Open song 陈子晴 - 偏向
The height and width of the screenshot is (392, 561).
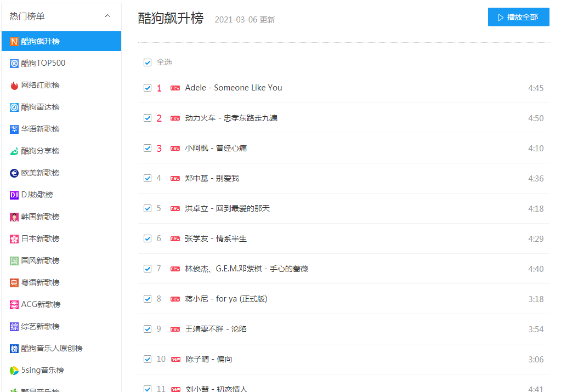[x=209, y=359]
